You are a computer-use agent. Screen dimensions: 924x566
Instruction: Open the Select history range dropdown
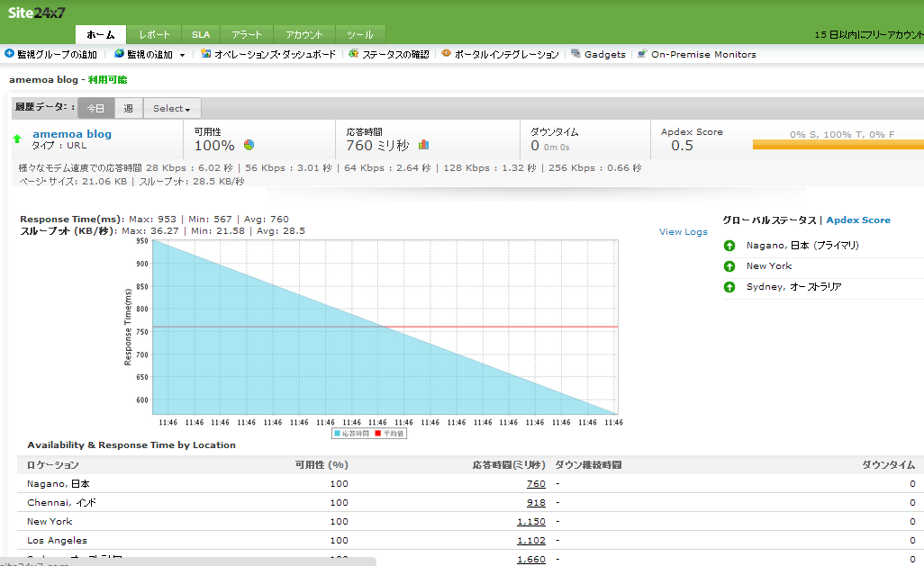coord(171,109)
